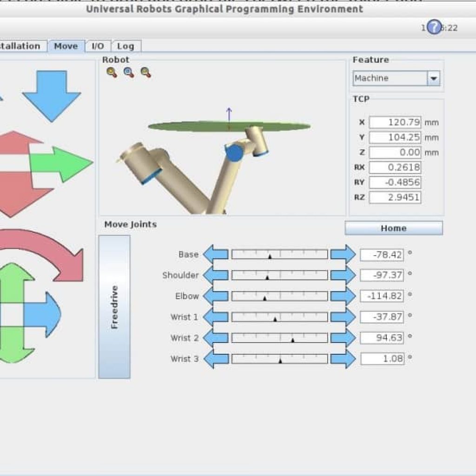Click Base joint left arrow
The width and height of the screenshot is (476, 476).
(x=216, y=254)
